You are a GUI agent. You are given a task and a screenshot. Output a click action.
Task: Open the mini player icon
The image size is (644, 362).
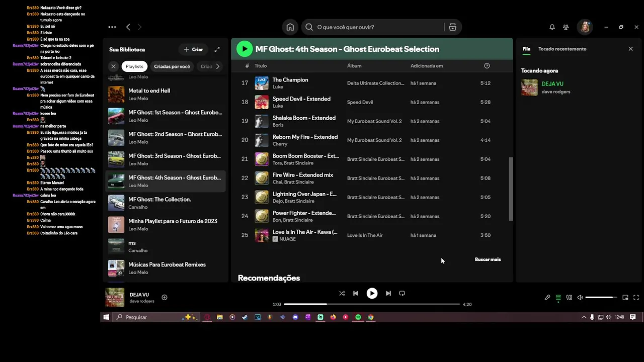(x=625, y=298)
